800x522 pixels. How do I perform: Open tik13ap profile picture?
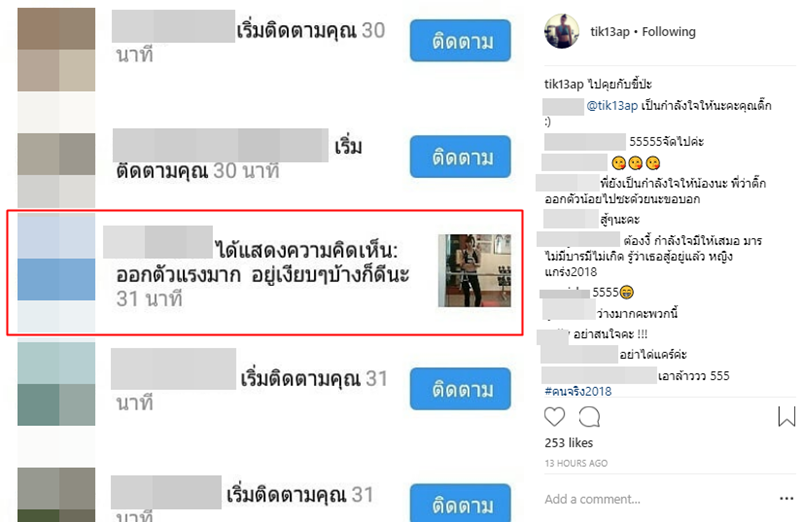click(x=562, y=31)
